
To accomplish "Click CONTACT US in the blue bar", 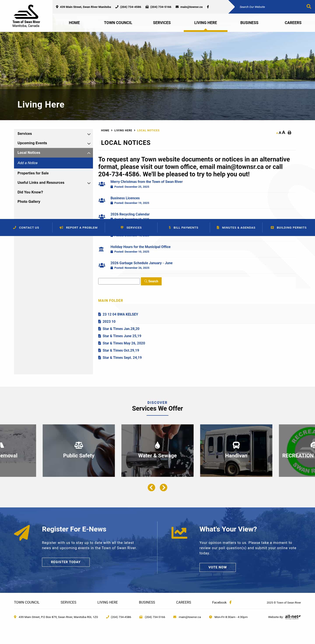I will (x=26, y=227).
